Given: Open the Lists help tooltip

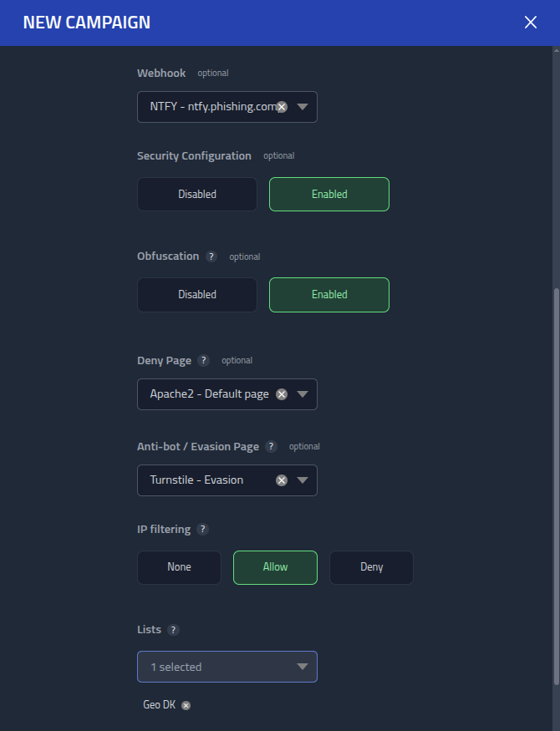Looking at the screenshot, I should [x=175, y=629].
